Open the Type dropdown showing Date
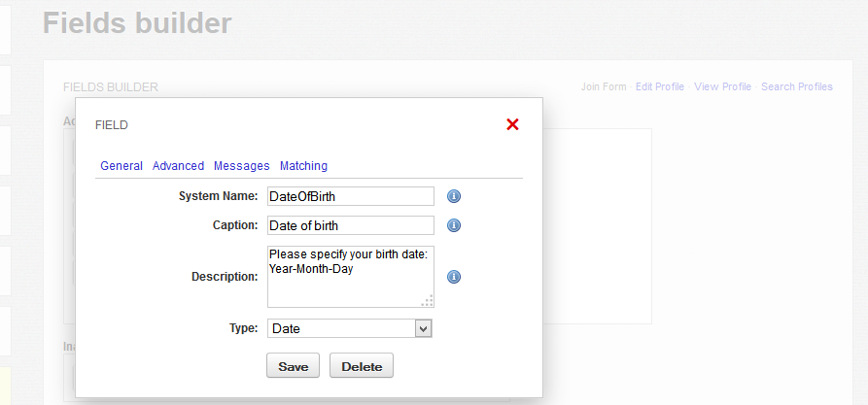The height and width of the screenshot is (405, 868). click(350, 329)
